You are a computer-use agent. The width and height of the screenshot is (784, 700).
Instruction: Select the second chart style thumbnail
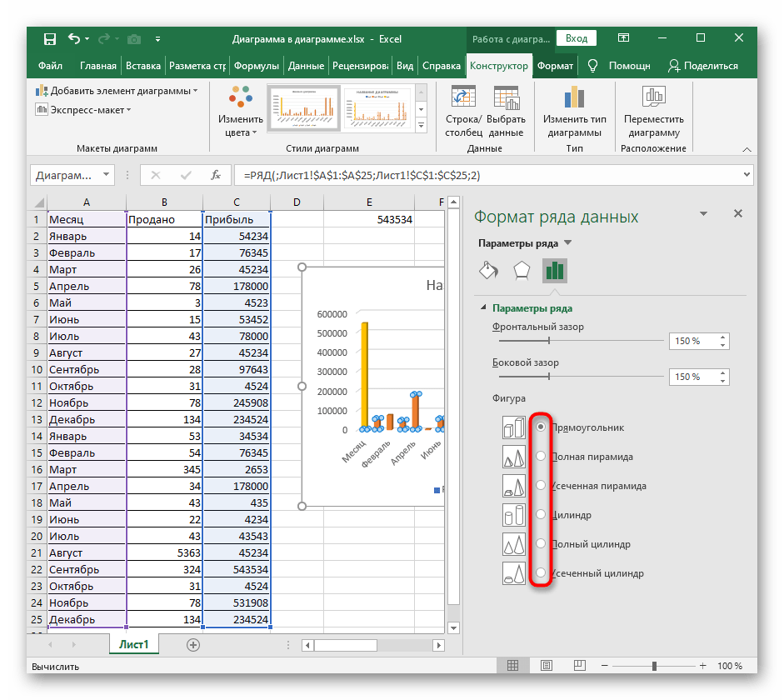[x=378, y=108]
